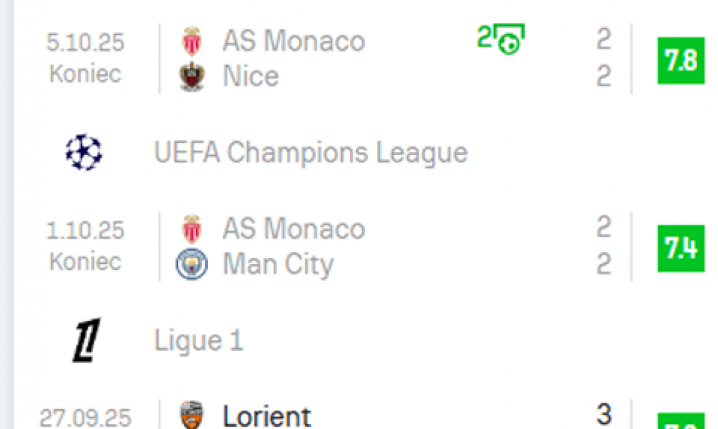
Task: Click the AS Monaco crest beside Nice
Action: tap(191, 41)
